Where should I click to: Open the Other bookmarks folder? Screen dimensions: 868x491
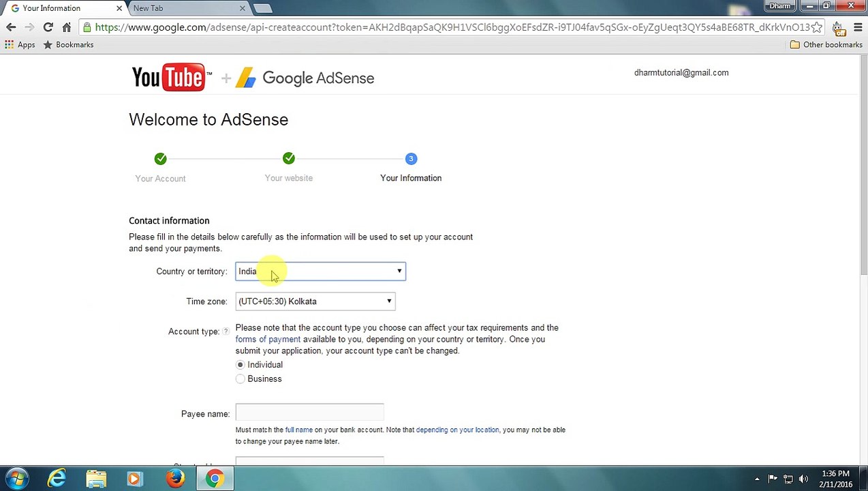[x=826, y=44]
